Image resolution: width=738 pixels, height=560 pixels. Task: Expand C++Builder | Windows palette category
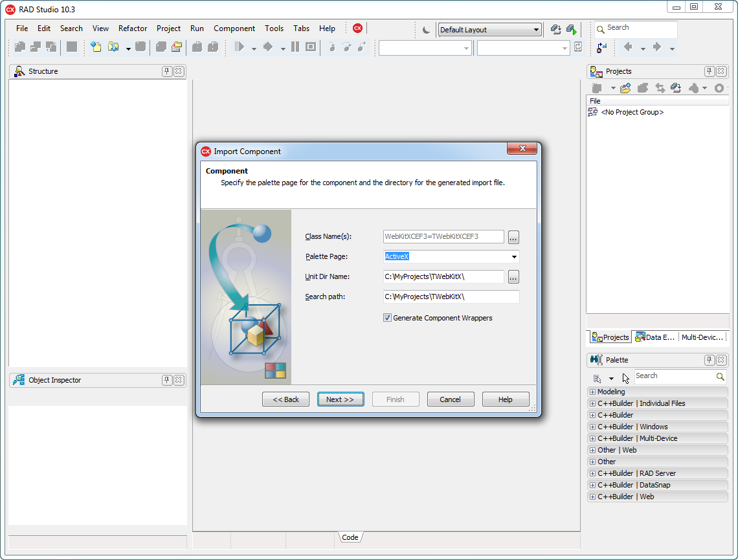tap(592, 427)
